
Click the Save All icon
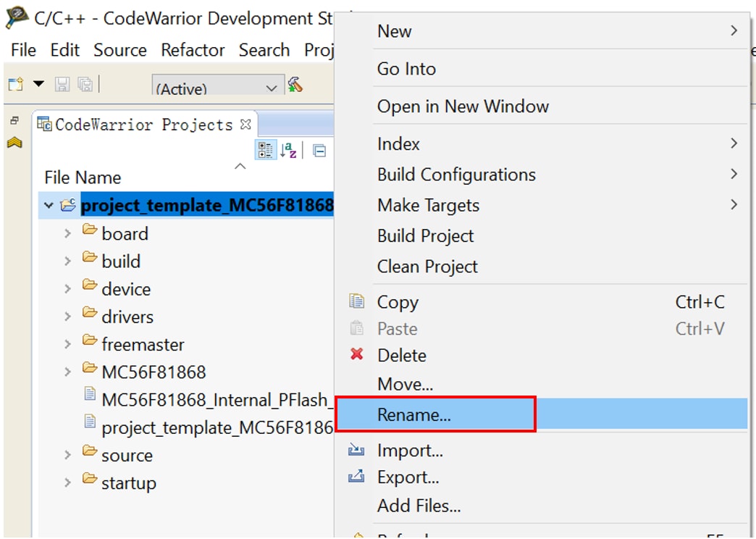tap(85, 85)
